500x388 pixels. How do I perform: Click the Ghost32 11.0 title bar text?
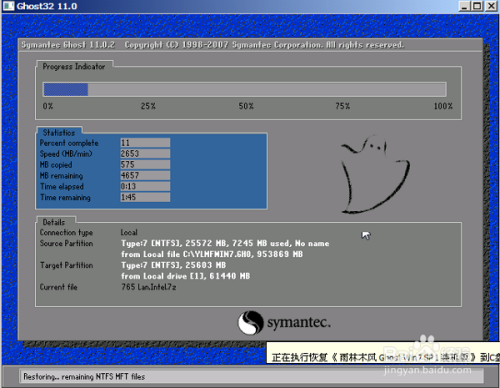pos(47,6)
